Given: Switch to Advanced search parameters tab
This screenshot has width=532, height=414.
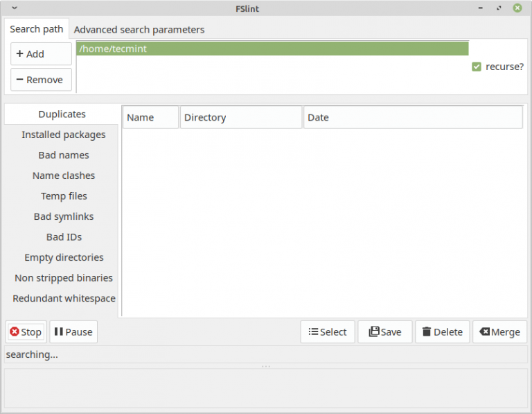Looking at the screenshot, I should tap(139, 30).
